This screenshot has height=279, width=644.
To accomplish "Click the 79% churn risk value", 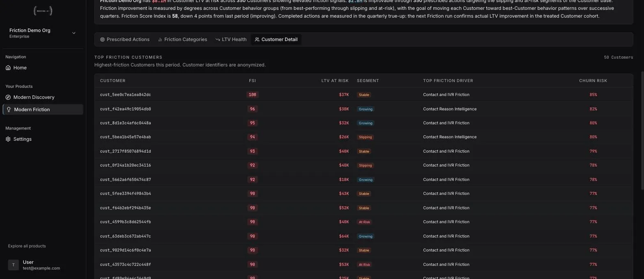I will click(x=593, y=151).
